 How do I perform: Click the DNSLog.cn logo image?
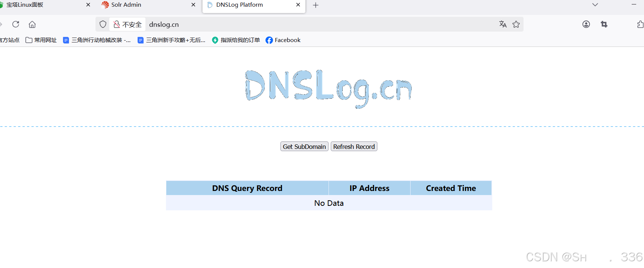[329, 89]
